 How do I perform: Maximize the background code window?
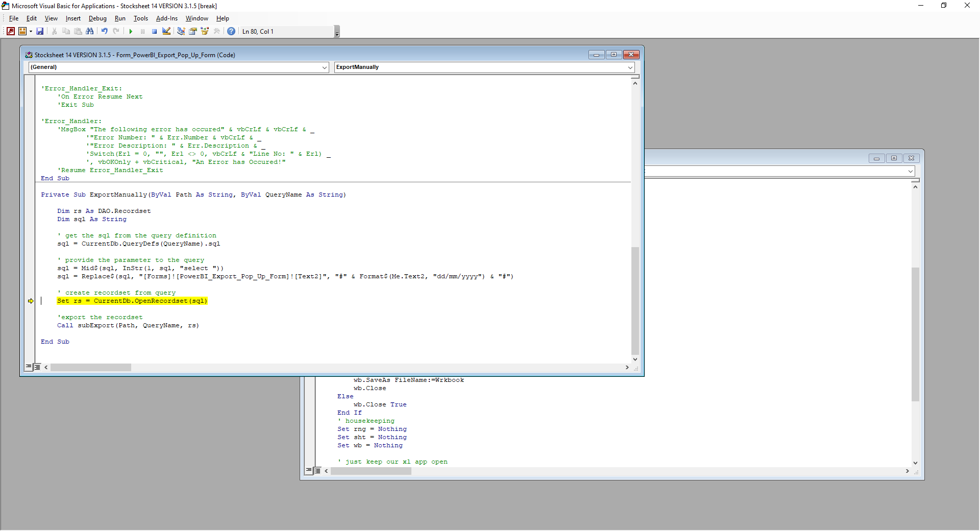[x=894, y=158]
